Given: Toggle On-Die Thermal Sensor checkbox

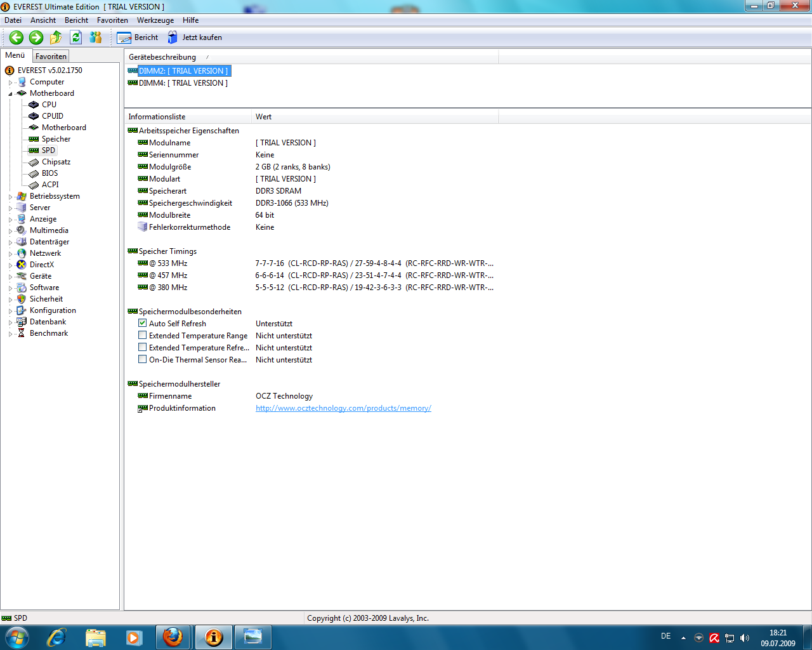Looking at the screenshot, I should click(x=143, y=359).
